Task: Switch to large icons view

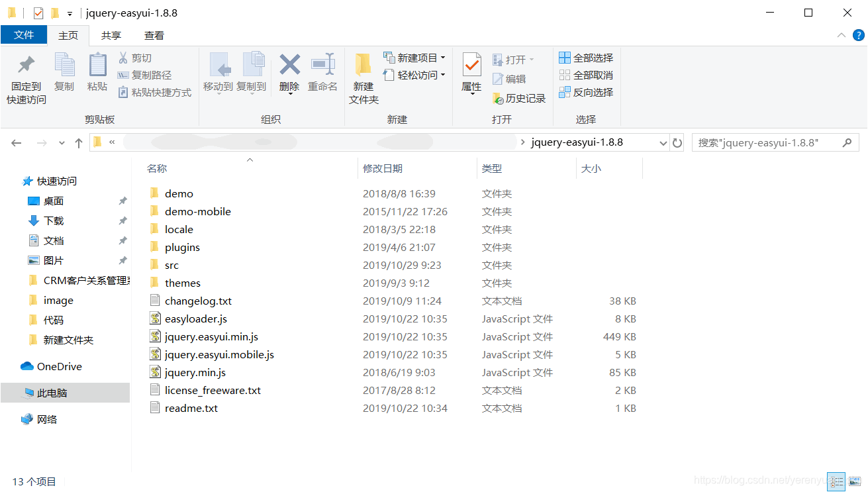Action: tap(854, 482)
